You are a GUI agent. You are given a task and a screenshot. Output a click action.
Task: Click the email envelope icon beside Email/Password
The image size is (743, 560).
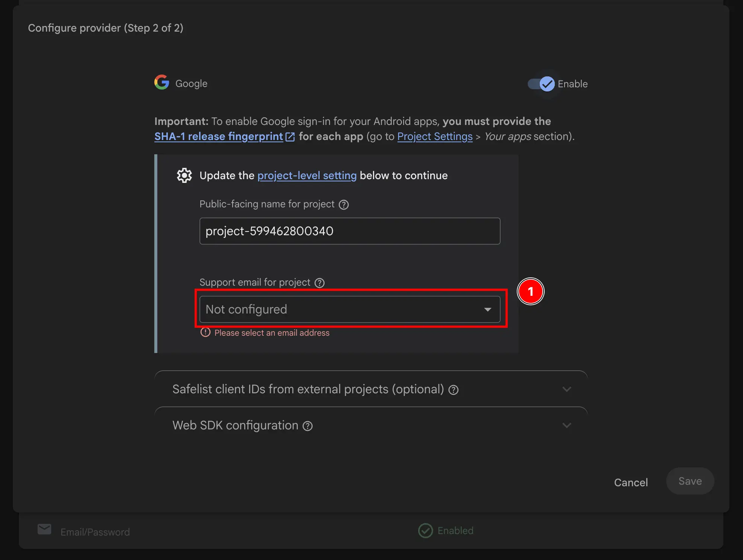pos(44,530)
